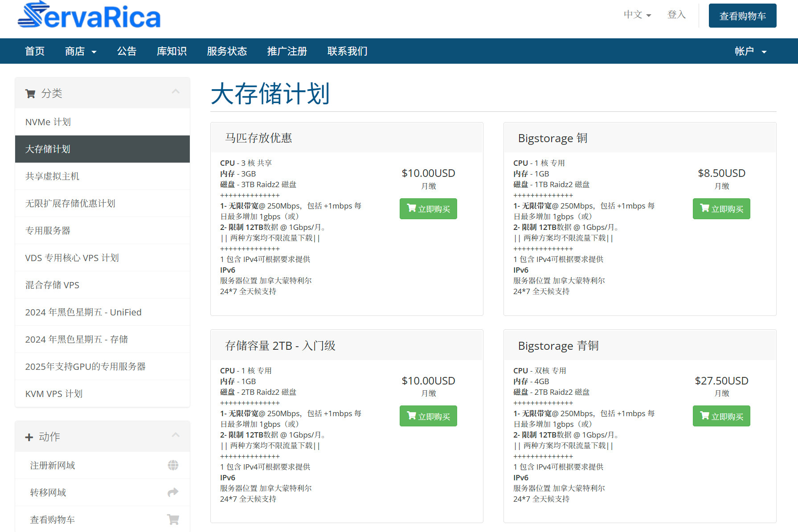Buy the 马匹存放优惠 plan with 立即购买
The height and width of the screenshot is (532, 798).
coord(428,209)
